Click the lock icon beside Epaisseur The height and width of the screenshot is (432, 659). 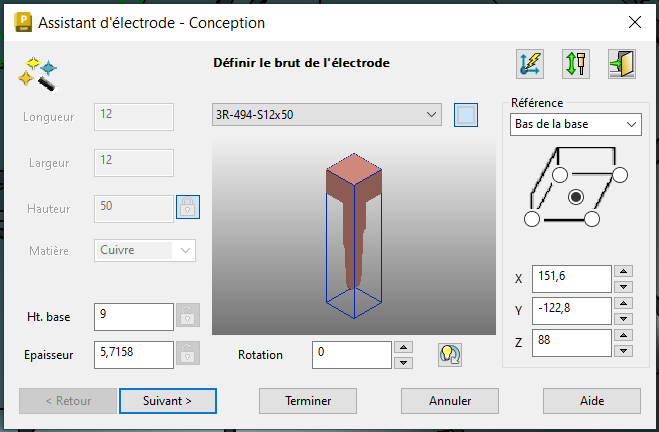188,353
